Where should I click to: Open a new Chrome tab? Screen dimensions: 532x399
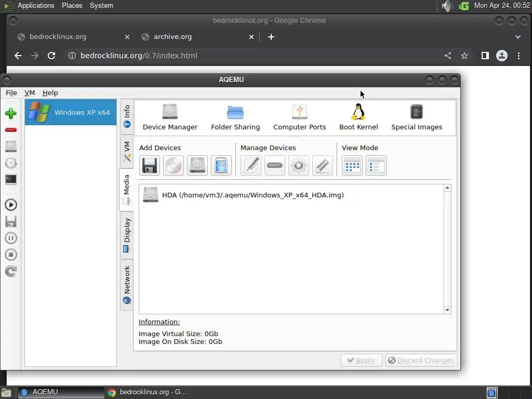[271, 37]
